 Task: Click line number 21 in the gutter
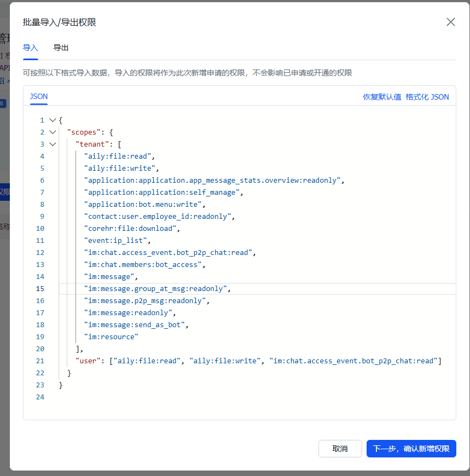tap(40, 361)
